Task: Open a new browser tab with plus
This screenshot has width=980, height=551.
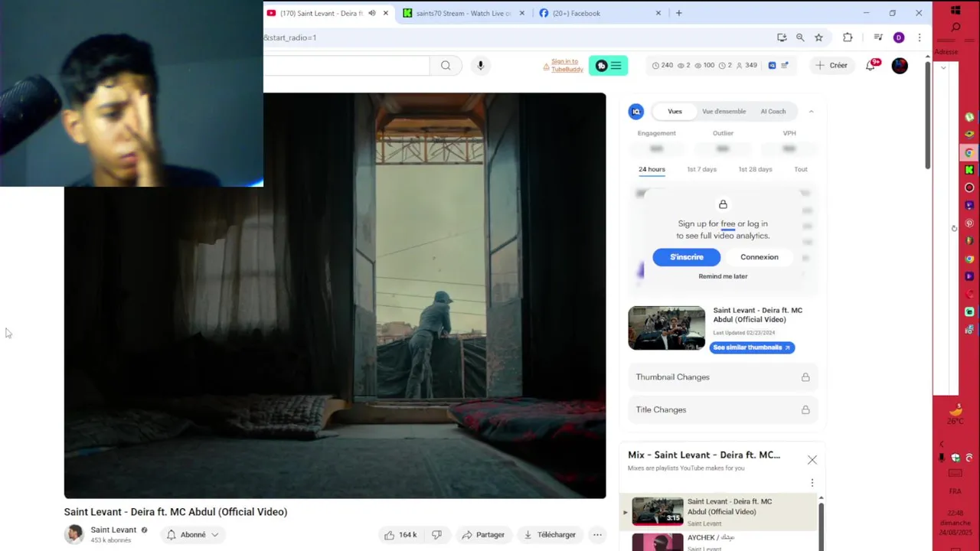Action: pyautogui.click(x=678, y=13)
